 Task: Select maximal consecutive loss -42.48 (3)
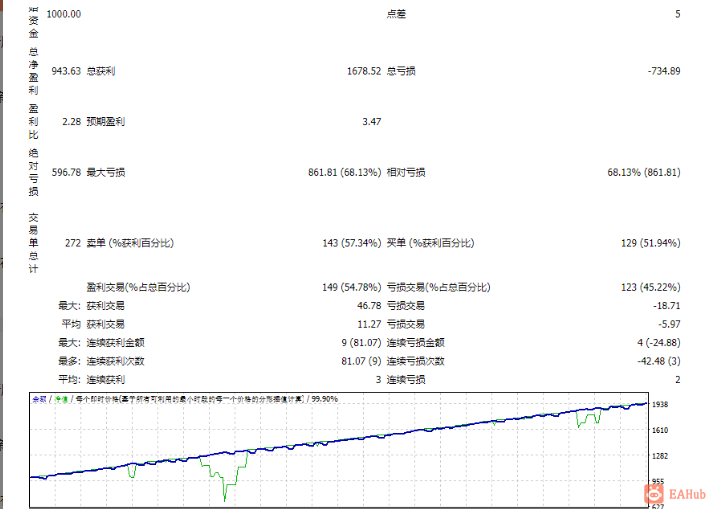pyautogui.click(x=659, y=361)
